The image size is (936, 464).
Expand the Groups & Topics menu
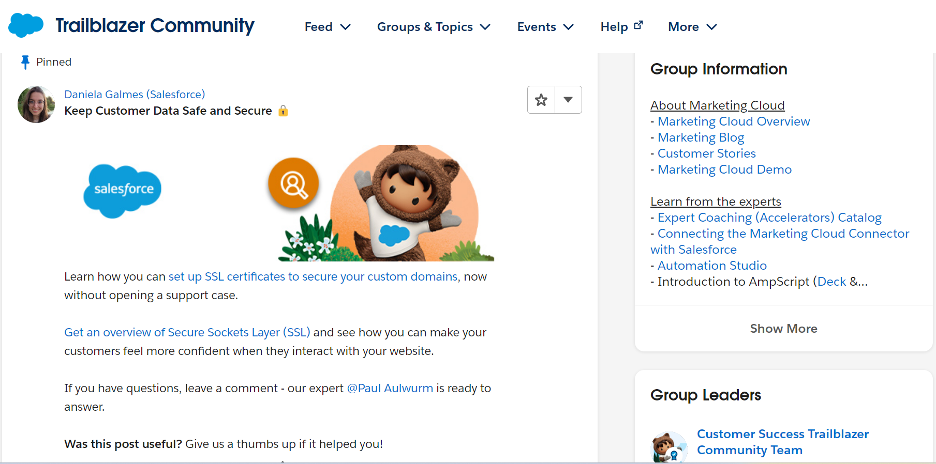[x=434, y=27]
